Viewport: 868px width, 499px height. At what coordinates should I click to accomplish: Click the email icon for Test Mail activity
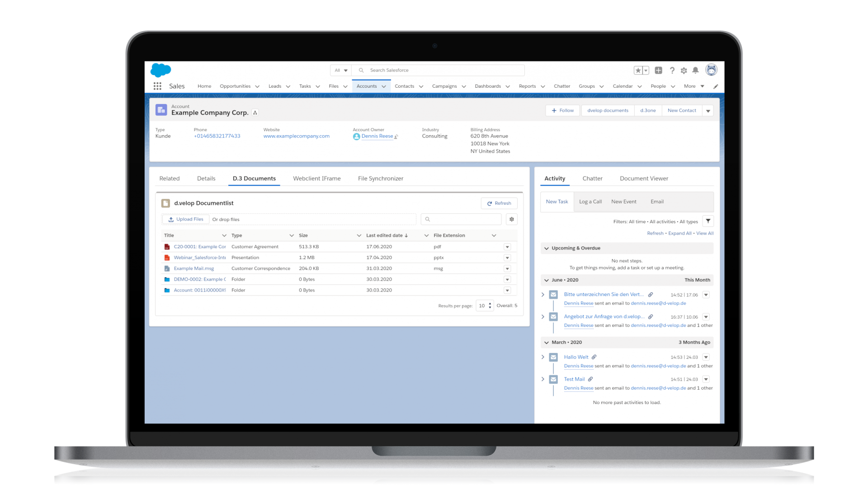tap(553, 379)
